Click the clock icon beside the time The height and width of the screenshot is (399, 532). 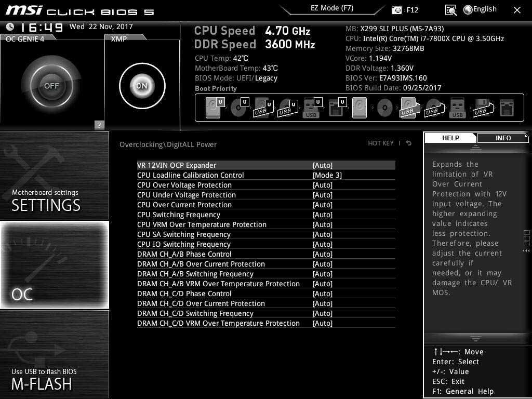[x=10, y=26]
